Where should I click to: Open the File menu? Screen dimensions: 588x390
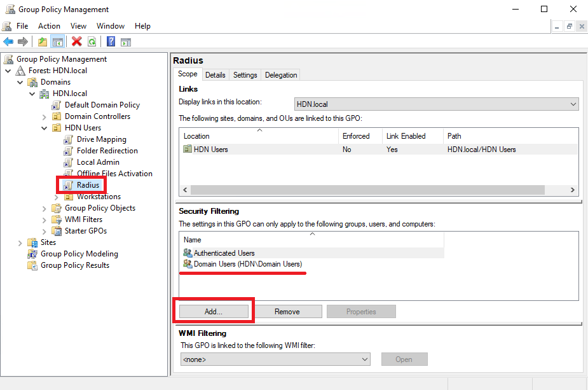[22, 26]
